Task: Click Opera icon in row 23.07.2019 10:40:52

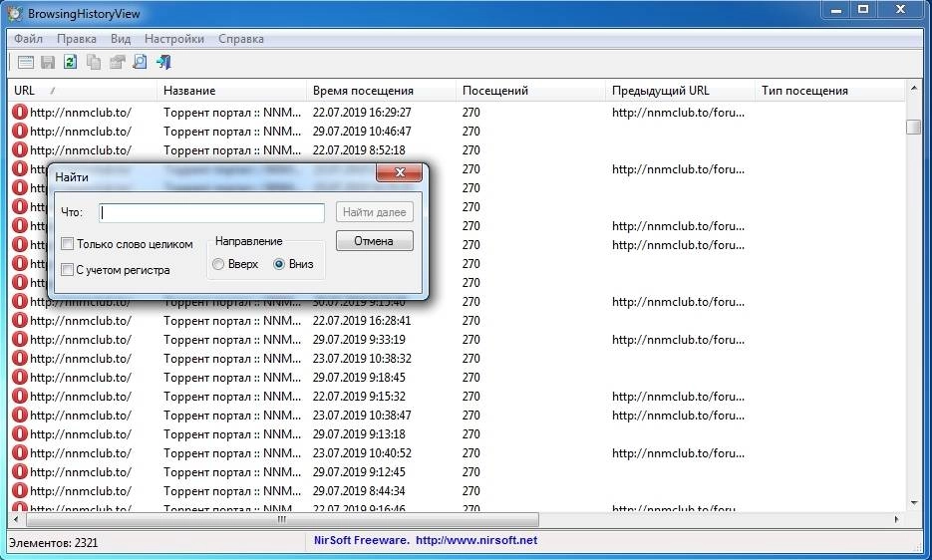Action: (x=20, y=453)
